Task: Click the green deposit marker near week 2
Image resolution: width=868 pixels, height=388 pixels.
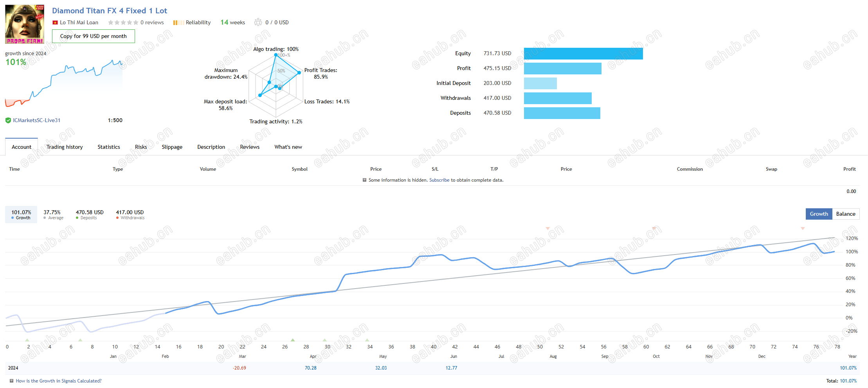Action: click(27, 340)
